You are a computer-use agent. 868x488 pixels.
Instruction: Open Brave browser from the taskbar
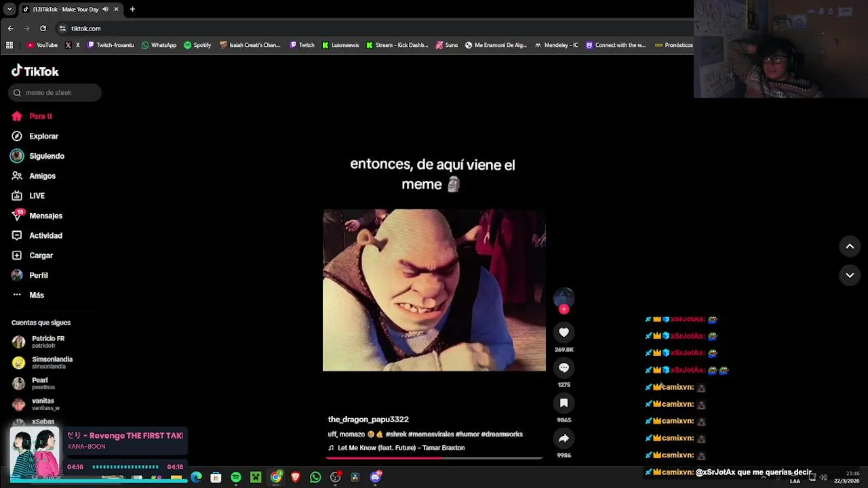tap(296, 477)
